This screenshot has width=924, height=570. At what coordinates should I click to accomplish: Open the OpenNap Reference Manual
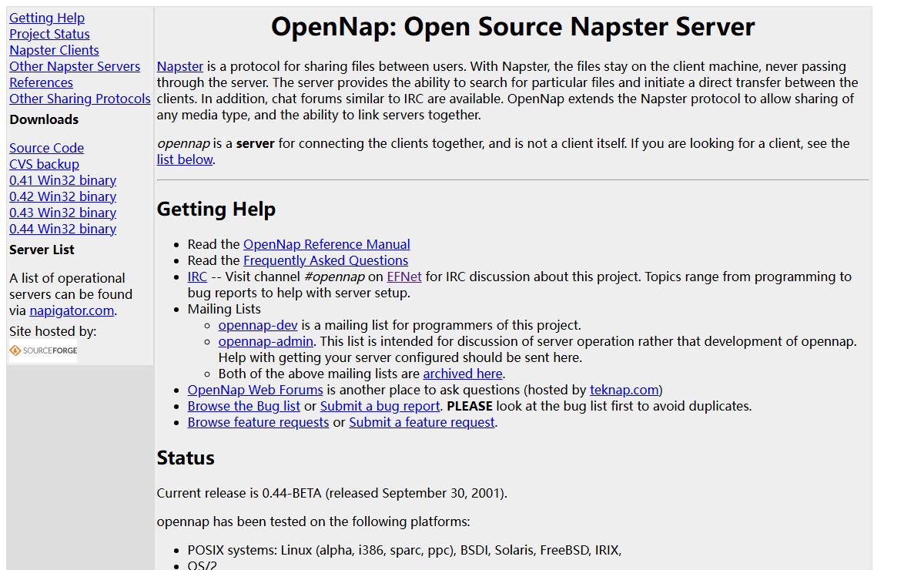pos(326,244)
